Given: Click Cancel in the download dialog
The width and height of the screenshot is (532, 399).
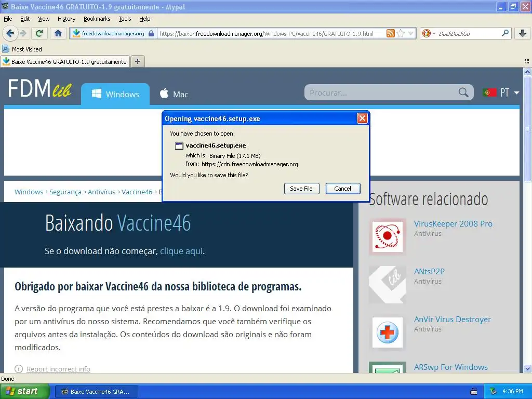Looking at the screenshot, I should point(343,189).
